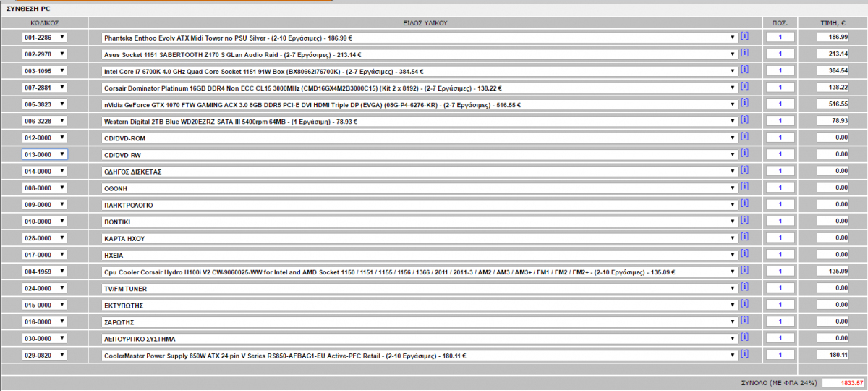Expand the Phanteks Enthoo Evolv case dropdown
The height and width of the screenshot is (391, 868).
point(420,37)
